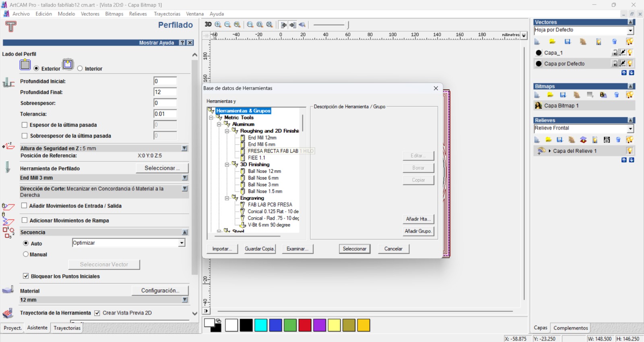Toggle lock on Capa por Defecto

point(615,64)
